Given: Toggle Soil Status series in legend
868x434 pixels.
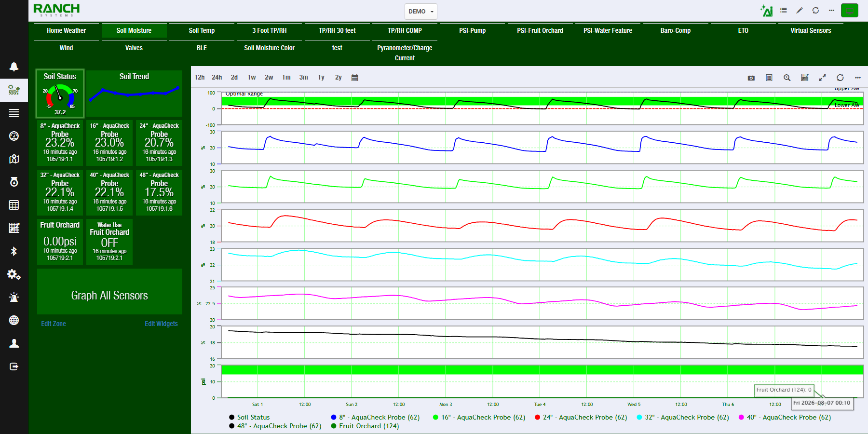Looking at the screenshot, I should [249, 417].
